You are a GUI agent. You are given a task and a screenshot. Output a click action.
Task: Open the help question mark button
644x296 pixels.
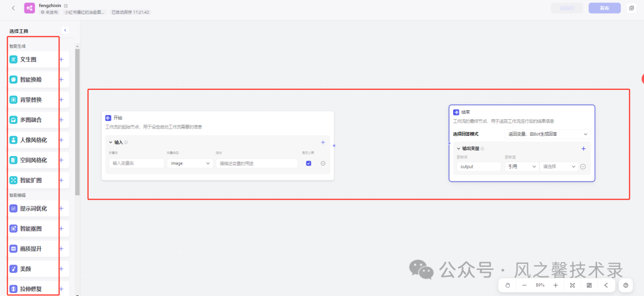point(626,285)
